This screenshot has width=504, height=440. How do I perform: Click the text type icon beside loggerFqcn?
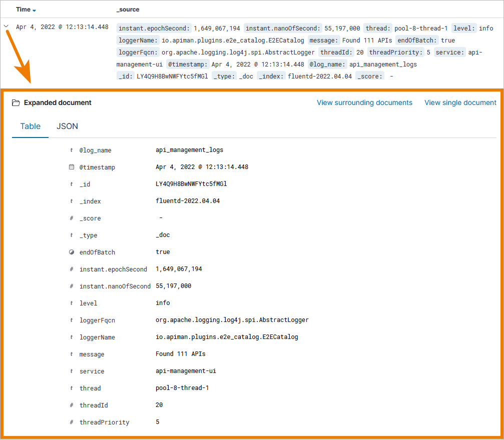point(72,320)
